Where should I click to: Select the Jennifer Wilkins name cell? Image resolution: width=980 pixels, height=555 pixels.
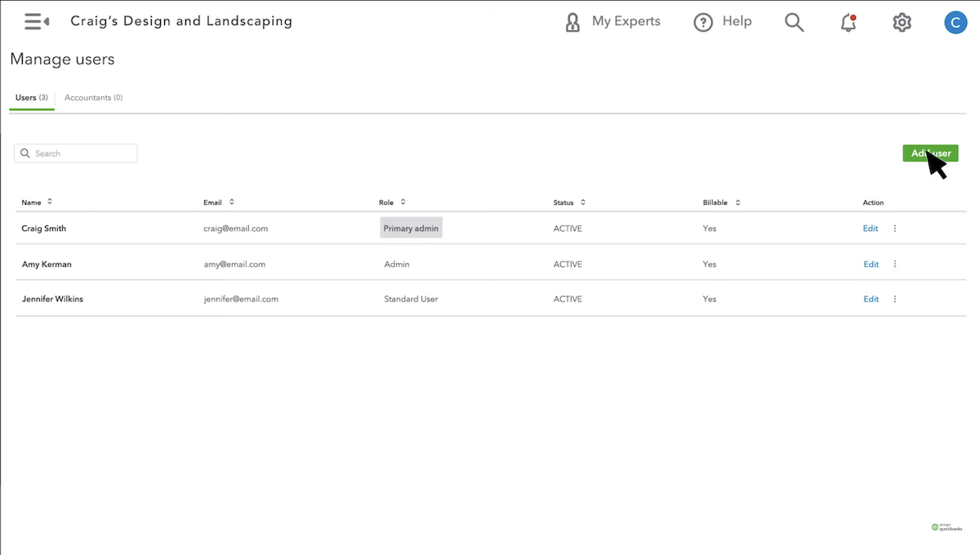coord(52,300)
